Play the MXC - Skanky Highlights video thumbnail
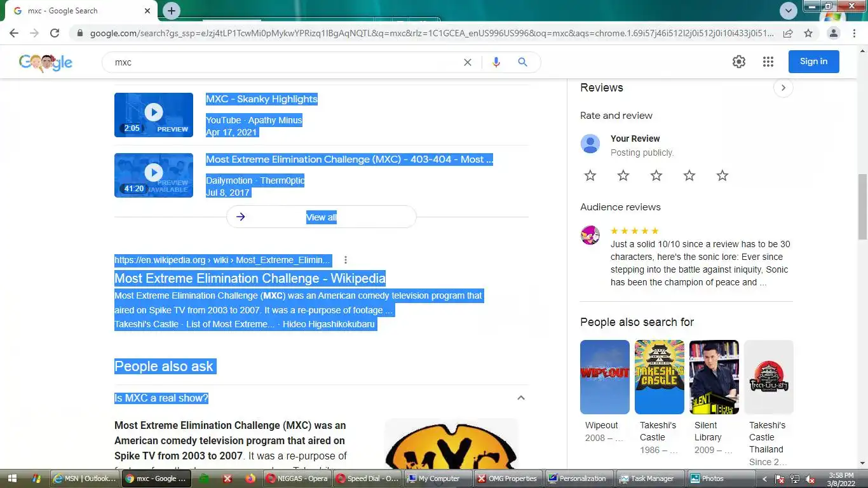Viewport: 868px width, 488px height. 154,115
